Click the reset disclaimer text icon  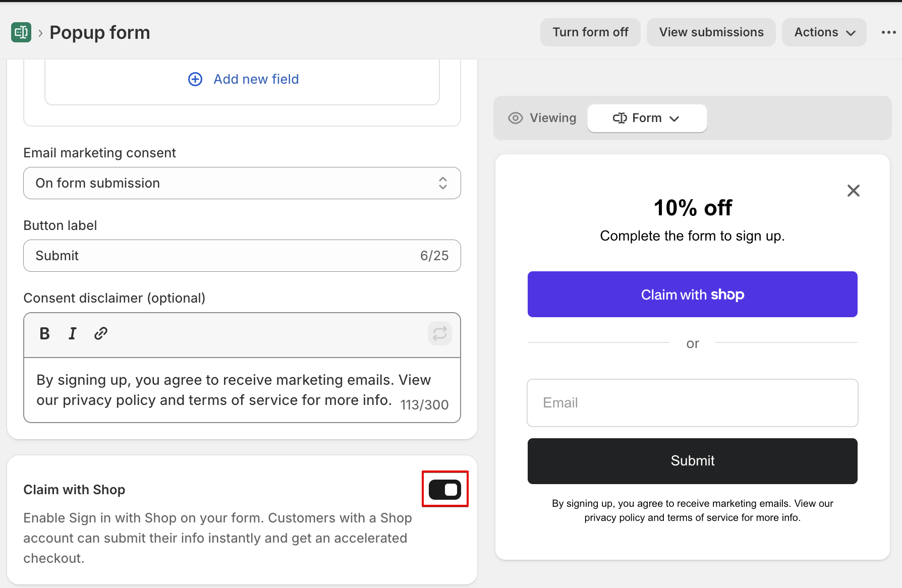[439, 333]
